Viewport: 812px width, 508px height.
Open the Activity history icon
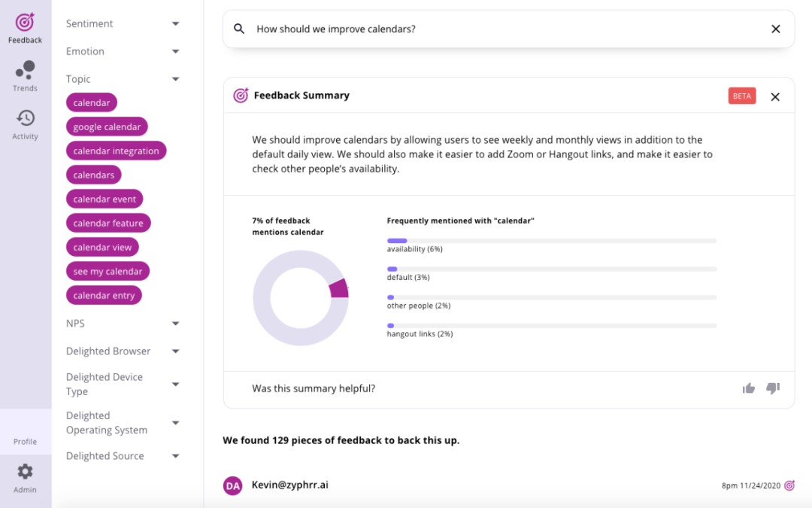(25, 124)
